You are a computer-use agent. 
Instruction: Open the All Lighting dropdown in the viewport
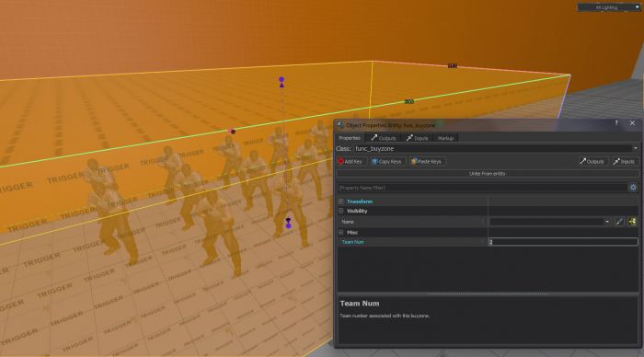pyautogui.click(x=609, y=7)
